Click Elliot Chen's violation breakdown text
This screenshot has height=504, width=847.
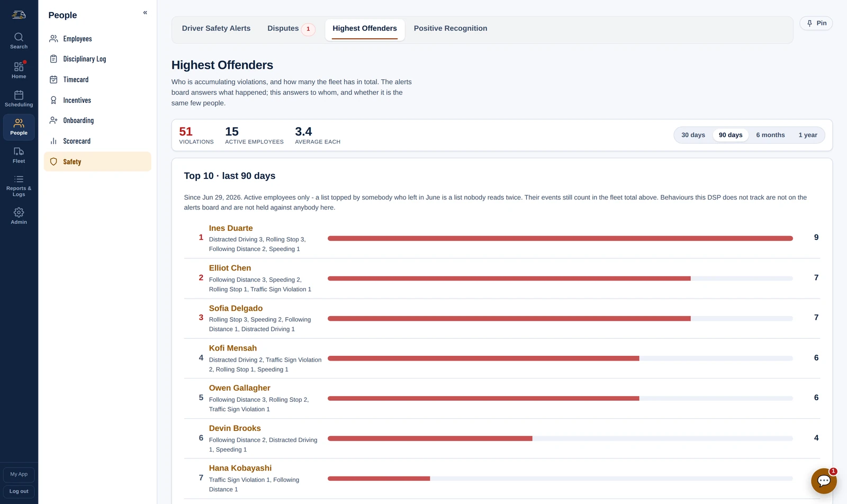260,284
